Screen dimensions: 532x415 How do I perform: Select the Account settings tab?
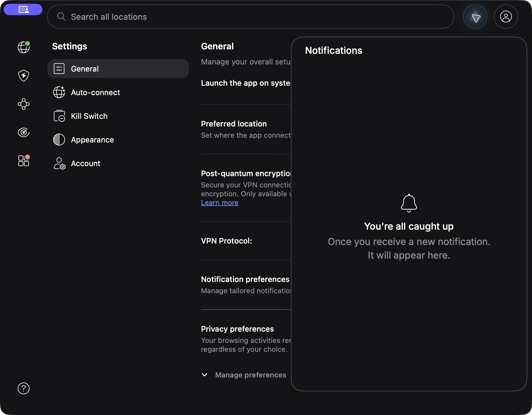(118, 163)
